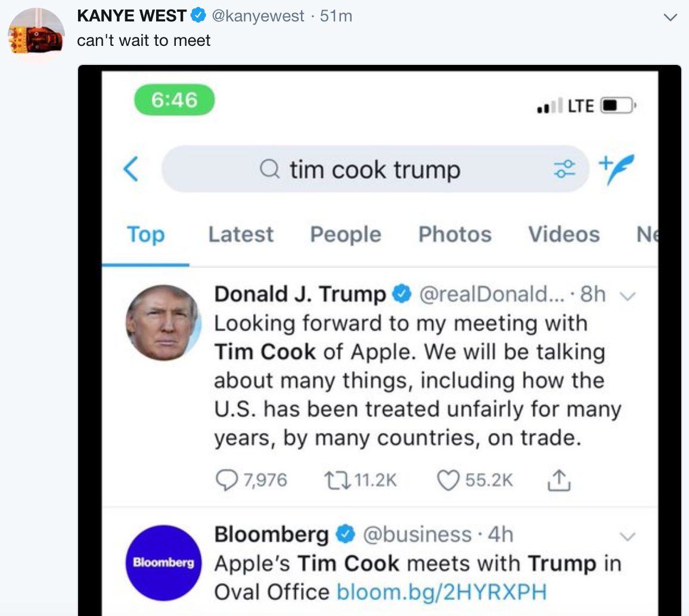Open dropdown chevron on Trump's tweet

click(x=626, y=295)
